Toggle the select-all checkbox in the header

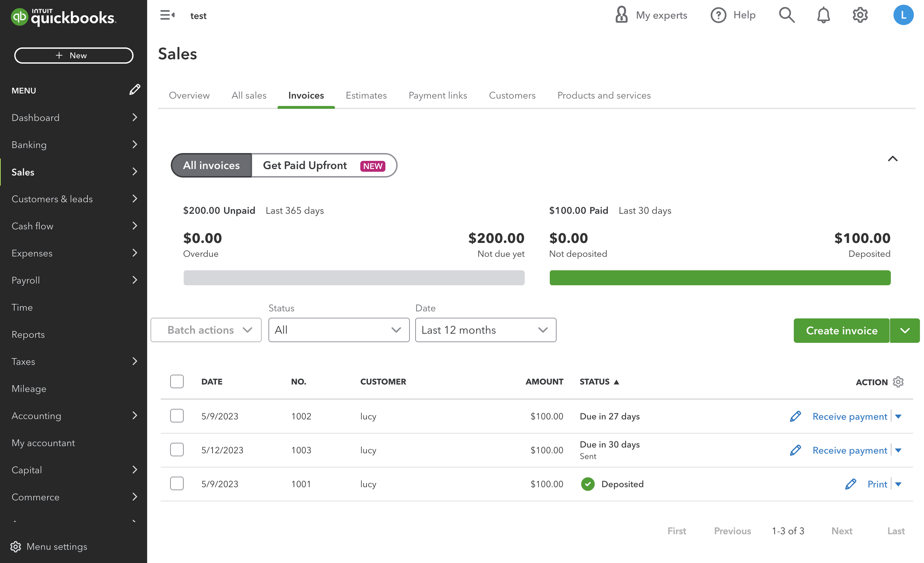pyautogui.click(x=177, y=381)
